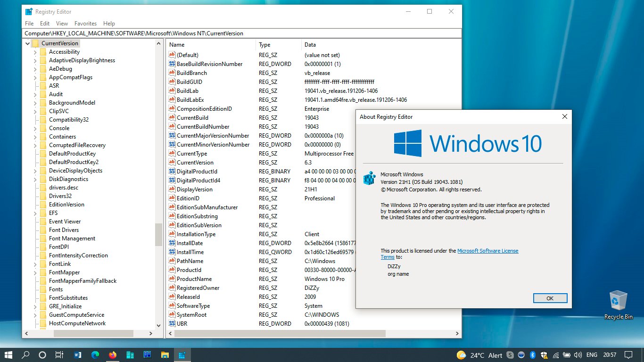Viewport: 644px width, 362px height.
Task: Click the Type column header
Action: tap(278, 45)
